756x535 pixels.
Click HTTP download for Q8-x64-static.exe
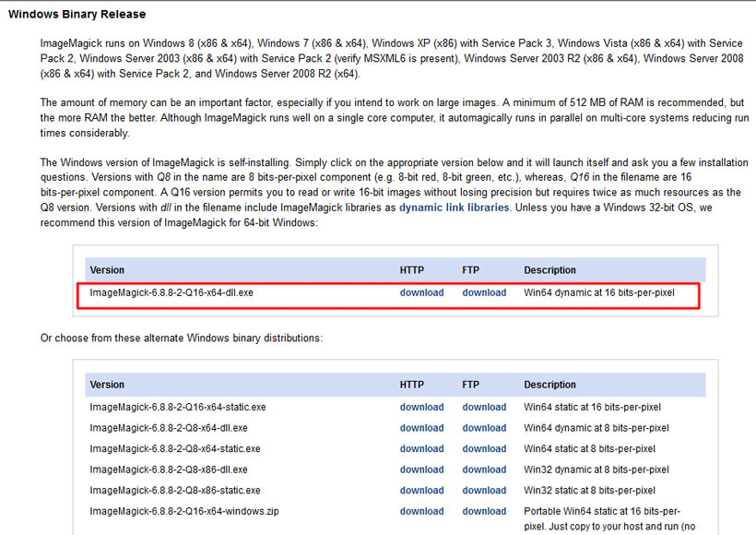[421, 448]
